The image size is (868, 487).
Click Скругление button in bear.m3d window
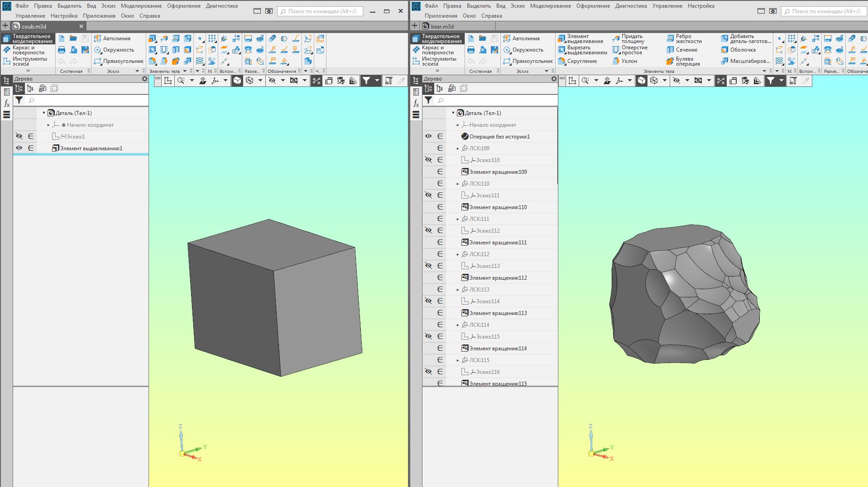pyautogui.click(x=577, y=61)
